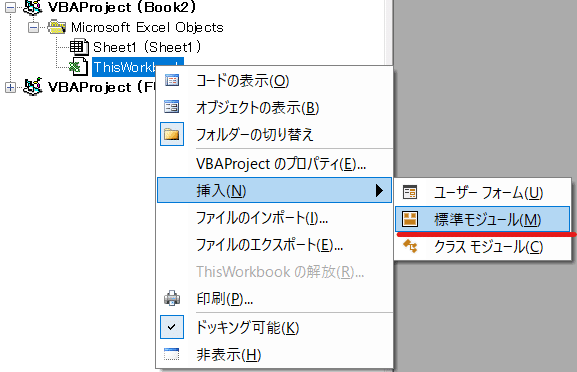Insert ユーザー フォーム(U) from submenu

[x=482, y=192]
